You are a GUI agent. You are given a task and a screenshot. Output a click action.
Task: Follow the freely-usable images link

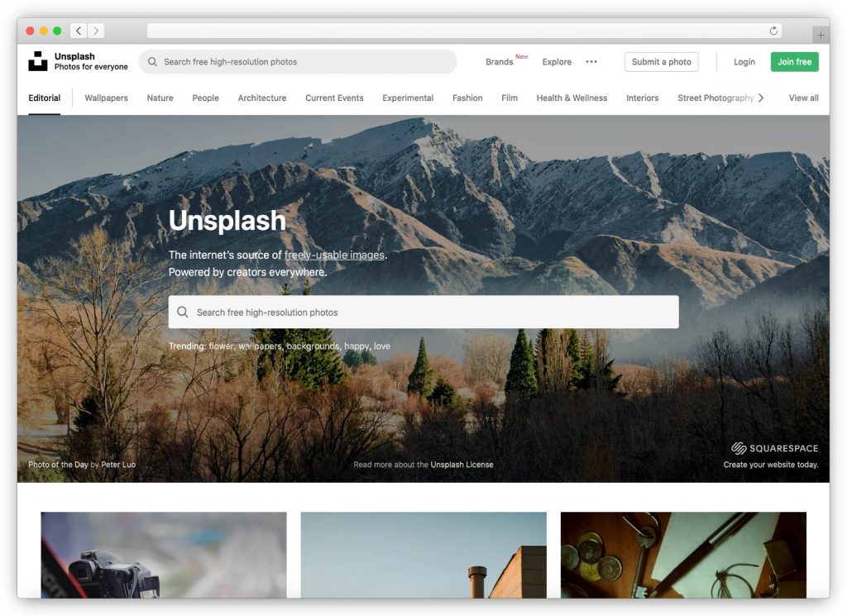pyautogui.click(x=334, y=255)
